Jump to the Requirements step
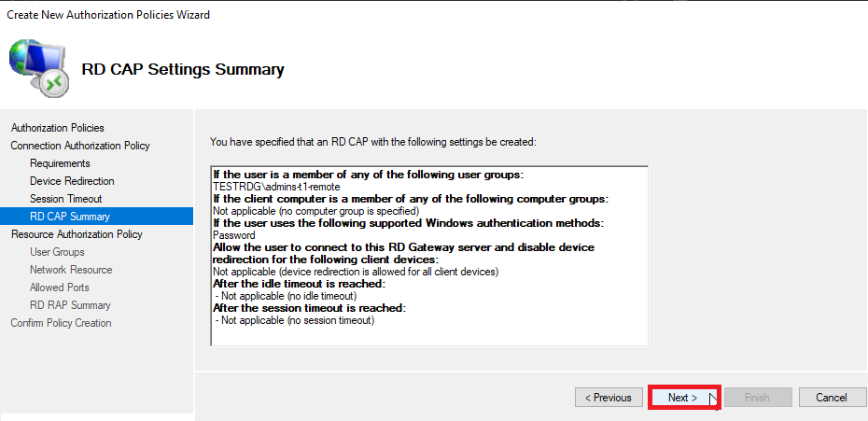The height and width of the screenshot is (421, 868). pyautogui.click(x=60, y=163)
